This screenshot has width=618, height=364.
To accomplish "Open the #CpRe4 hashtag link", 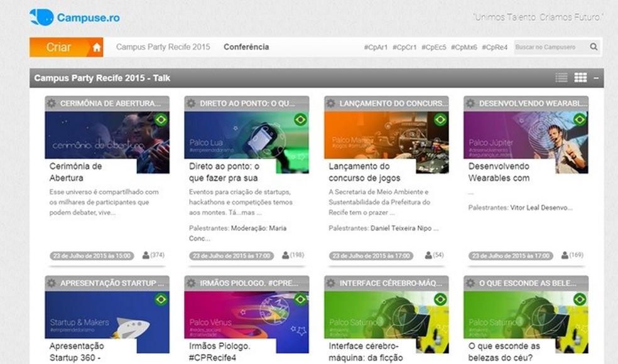I will click(495, 47).
